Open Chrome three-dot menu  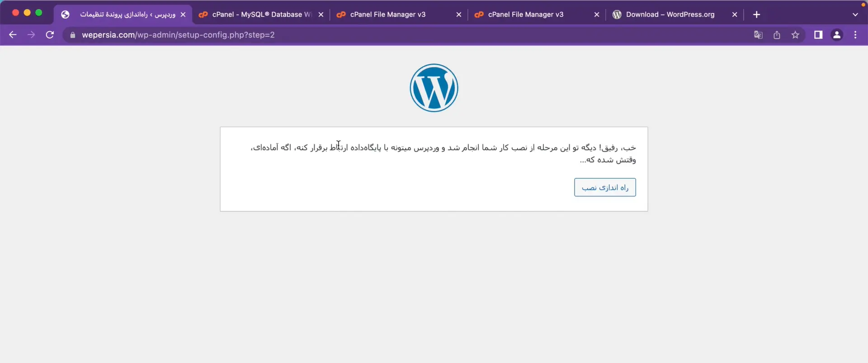tap(855, 35)
